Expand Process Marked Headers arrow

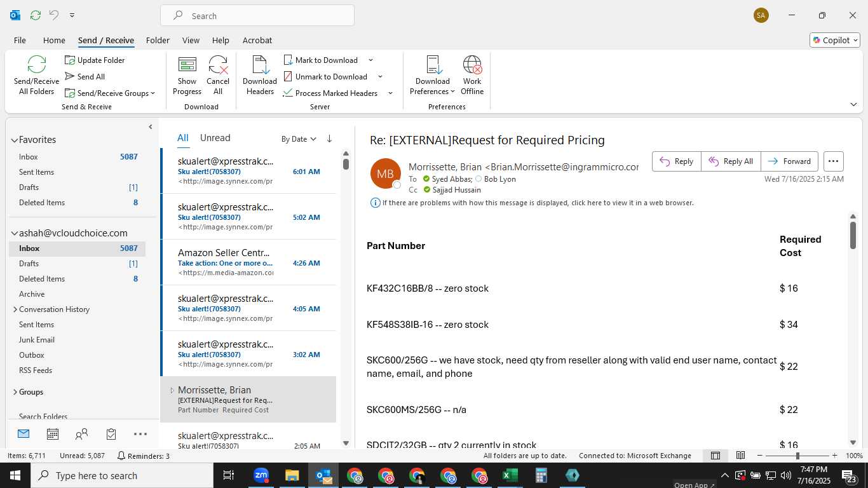pyautogui.click(x=390, y=93)
